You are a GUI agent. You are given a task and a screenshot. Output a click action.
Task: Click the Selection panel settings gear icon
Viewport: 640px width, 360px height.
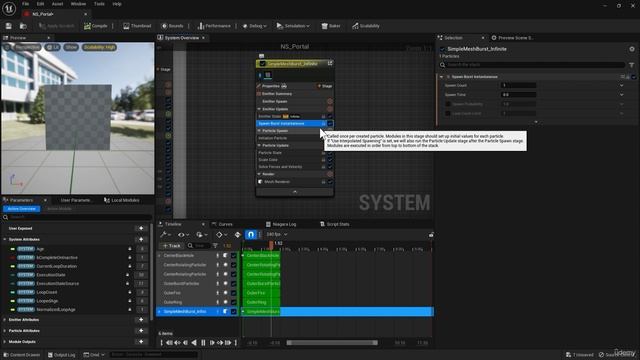[632, 49]
